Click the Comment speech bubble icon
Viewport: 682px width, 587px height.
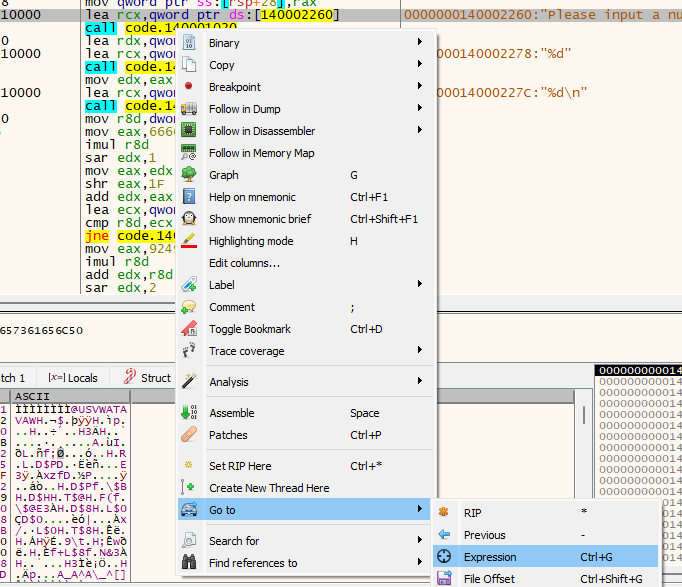(189, 307)
